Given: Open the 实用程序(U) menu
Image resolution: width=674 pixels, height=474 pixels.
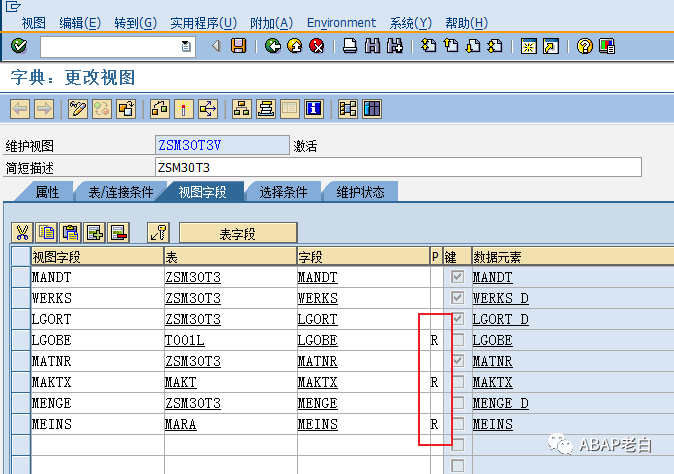Looking at the screenshot, I should [203, 23].
